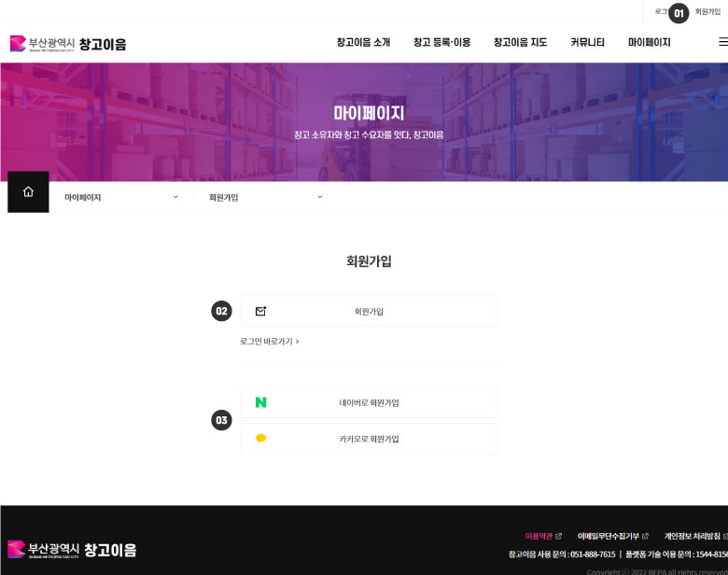Click the email 회원가입 button
The height and width of the screenshot is (575, 728).
click(x=369, y=311)
